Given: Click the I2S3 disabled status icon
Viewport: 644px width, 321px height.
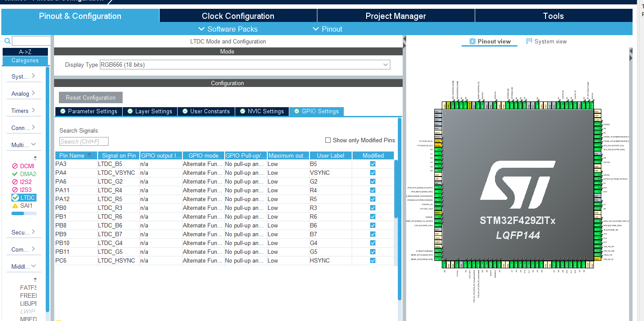Looking at the screenshot, I should tap(15, 190).
